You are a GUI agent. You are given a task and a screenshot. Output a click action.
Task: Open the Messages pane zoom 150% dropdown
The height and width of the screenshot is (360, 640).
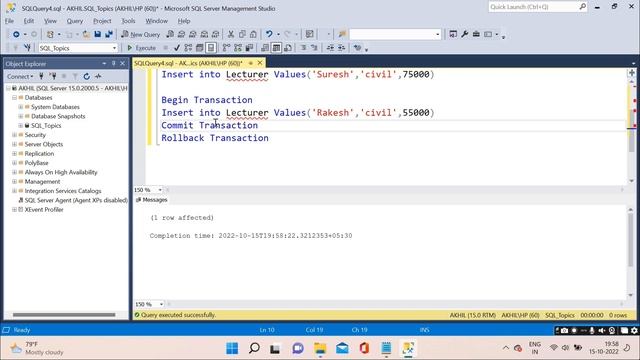click(161, 304)
